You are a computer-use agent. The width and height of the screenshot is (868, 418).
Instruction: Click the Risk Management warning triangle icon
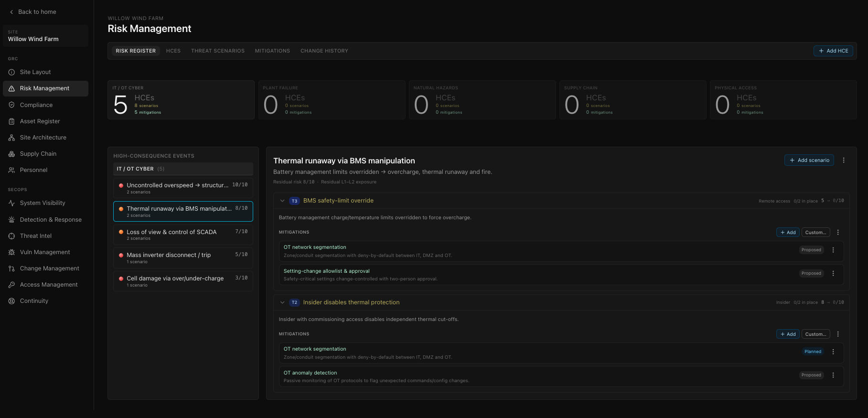click(11, 88)
